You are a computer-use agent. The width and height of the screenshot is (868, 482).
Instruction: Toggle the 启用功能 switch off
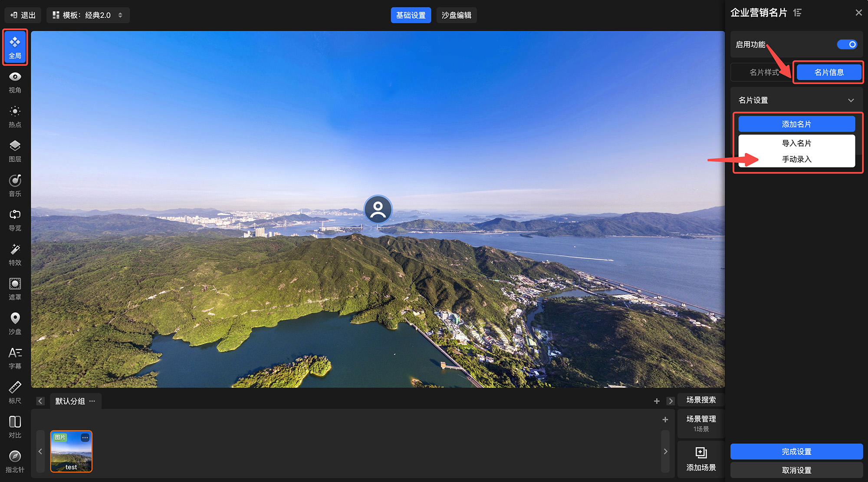[x=847, y=44]
